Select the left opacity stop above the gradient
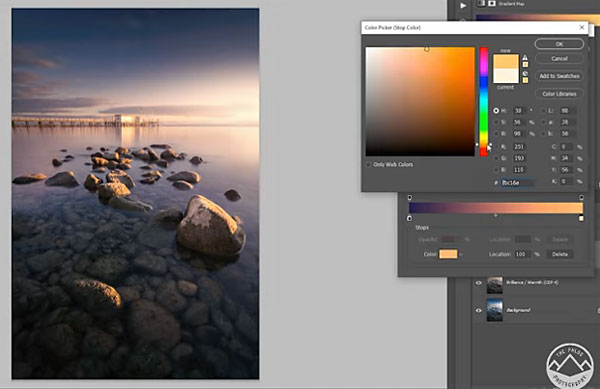The width and height of the screenshot is (600, 389). pos(409,197)
